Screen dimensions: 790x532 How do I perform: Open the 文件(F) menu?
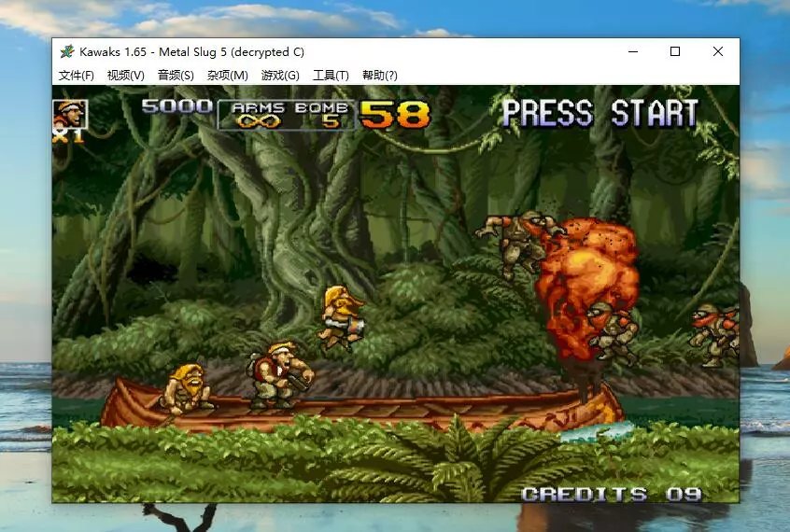77,76
